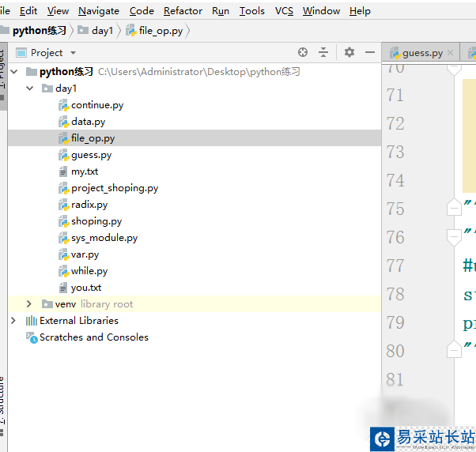Open Project panel settings gear

coord(349,52)
